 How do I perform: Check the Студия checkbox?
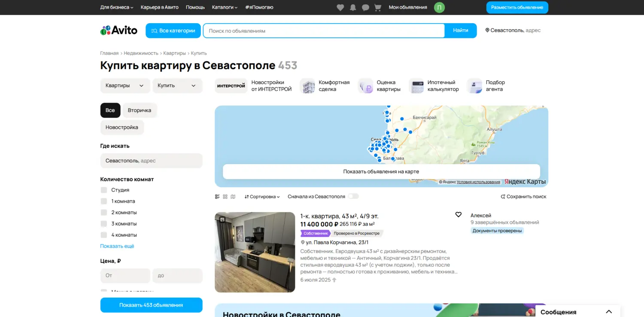[103, 189]
